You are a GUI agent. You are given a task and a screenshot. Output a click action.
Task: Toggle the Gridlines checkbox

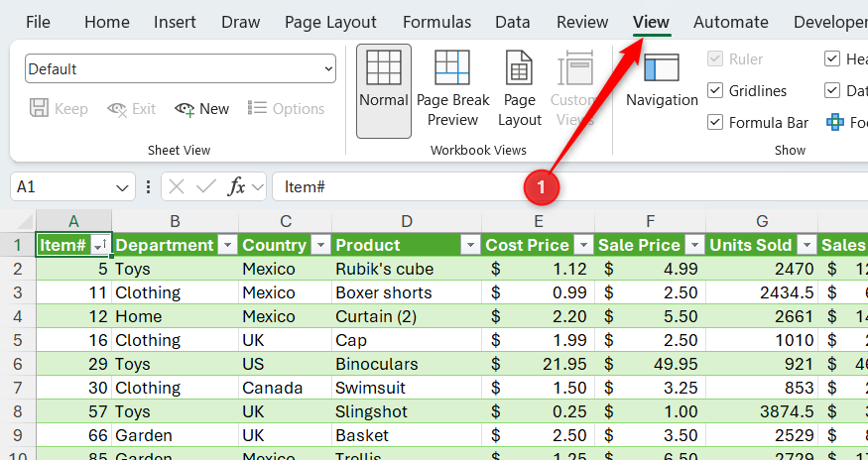pyautogui.click(x=716, y=91)
